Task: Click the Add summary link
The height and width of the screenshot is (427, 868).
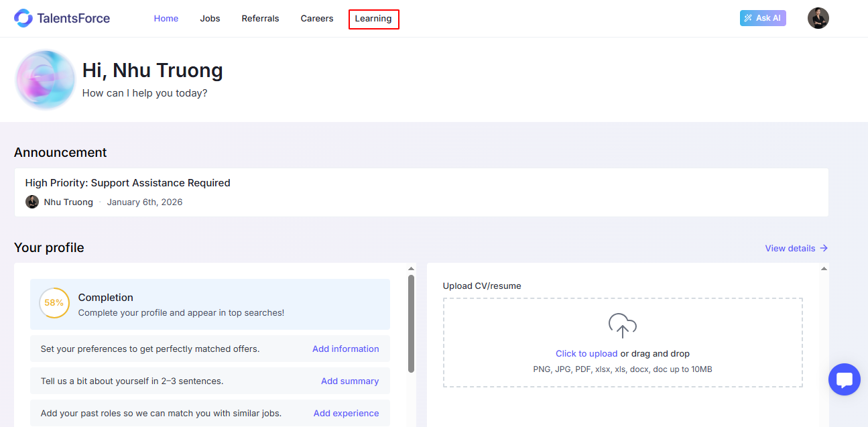Action: click(350, 381)
